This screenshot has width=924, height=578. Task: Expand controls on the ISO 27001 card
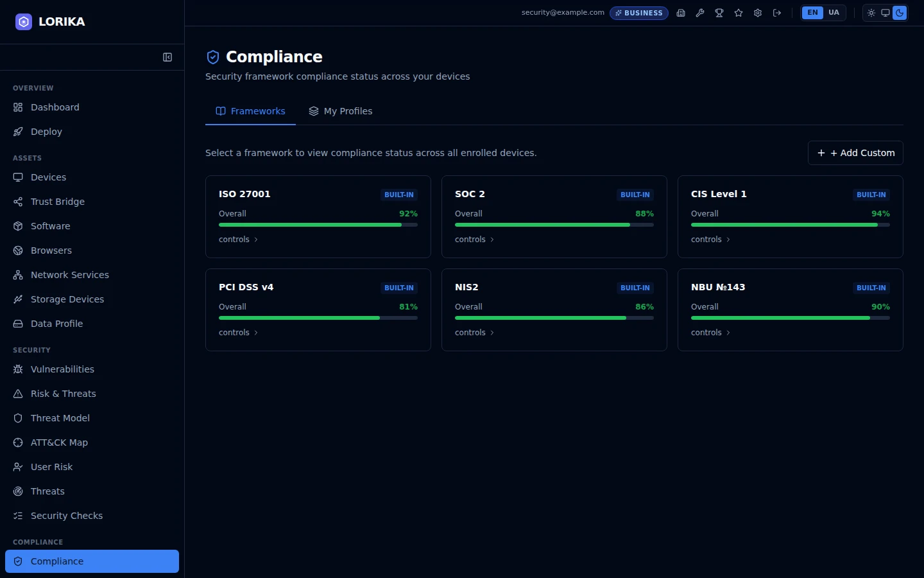click(239, 240)
